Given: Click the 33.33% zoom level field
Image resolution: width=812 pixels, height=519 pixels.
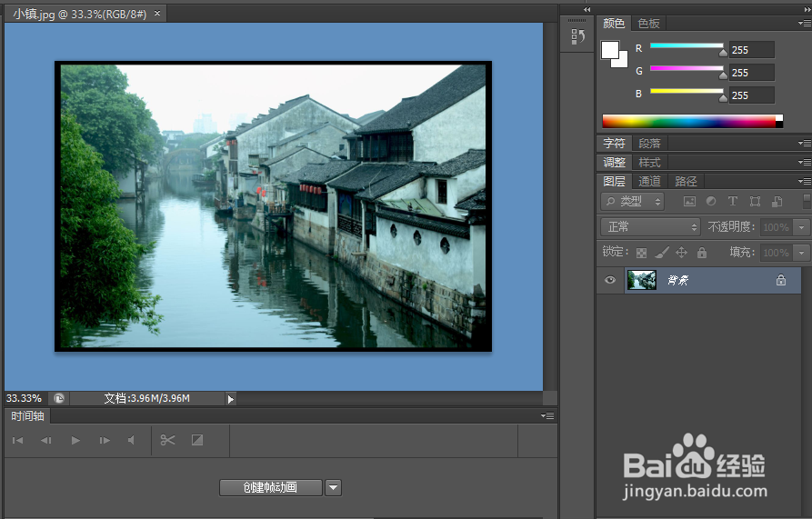Looking at the screenshot, I should coord(24,398).
